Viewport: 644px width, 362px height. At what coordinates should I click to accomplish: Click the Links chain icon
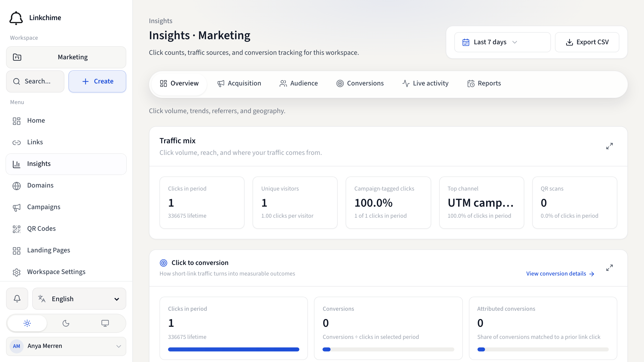pos(17,143)
